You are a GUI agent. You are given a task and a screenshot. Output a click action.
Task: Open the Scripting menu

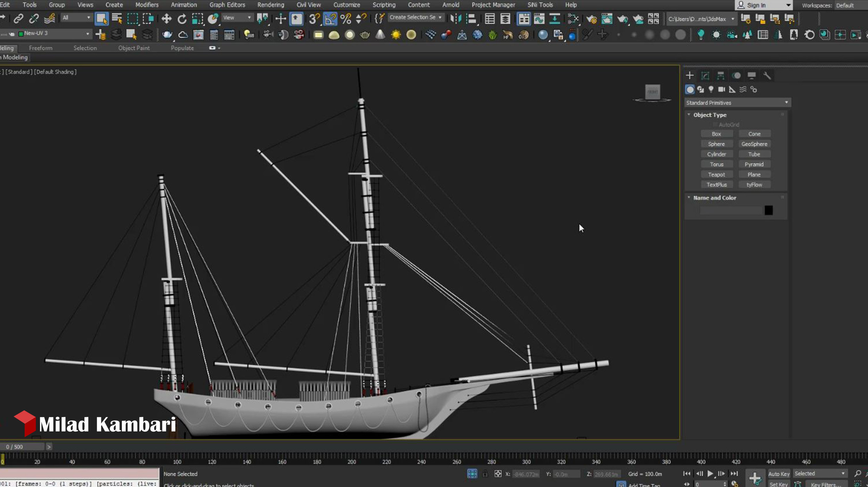pyautogui.click(x=384, y=5)
